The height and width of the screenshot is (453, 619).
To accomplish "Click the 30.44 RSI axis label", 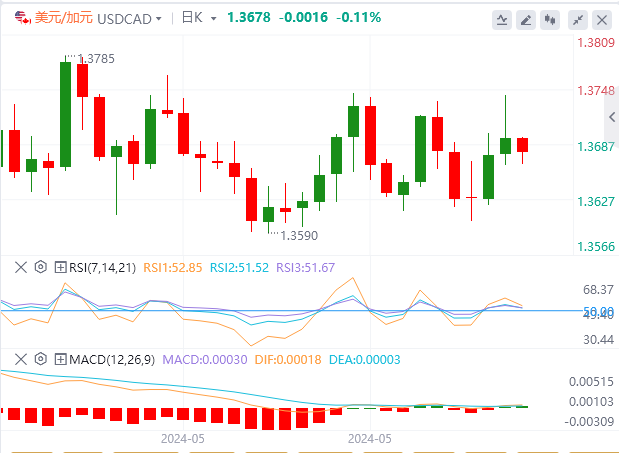I will click(598, 340).
